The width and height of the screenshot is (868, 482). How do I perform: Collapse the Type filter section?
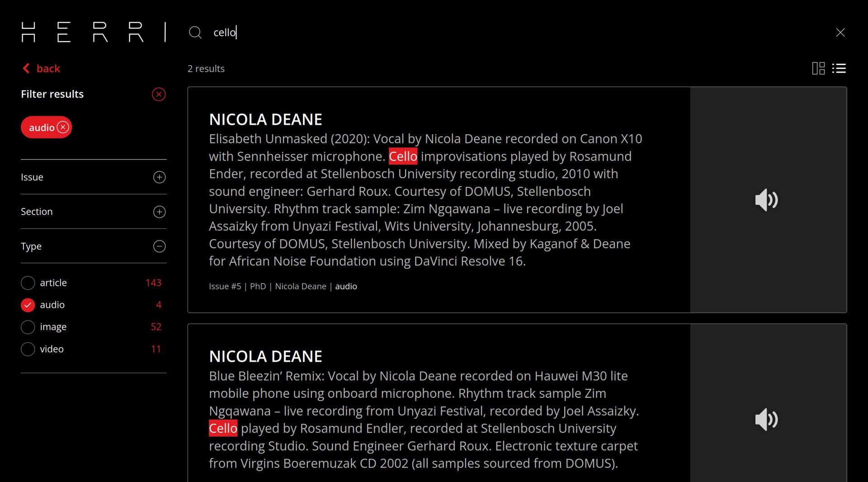tap(159, 246)
